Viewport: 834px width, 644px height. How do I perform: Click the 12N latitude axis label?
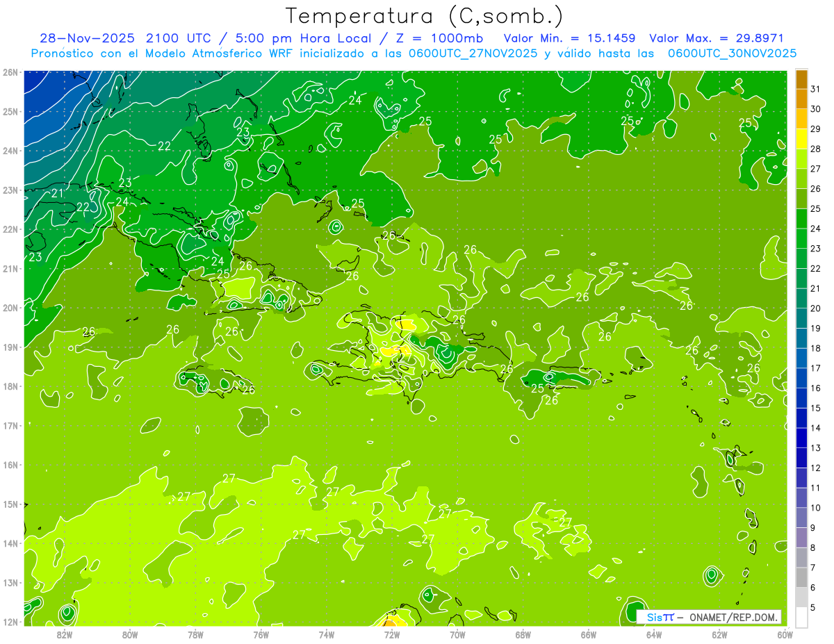click(x=10, y=622)
